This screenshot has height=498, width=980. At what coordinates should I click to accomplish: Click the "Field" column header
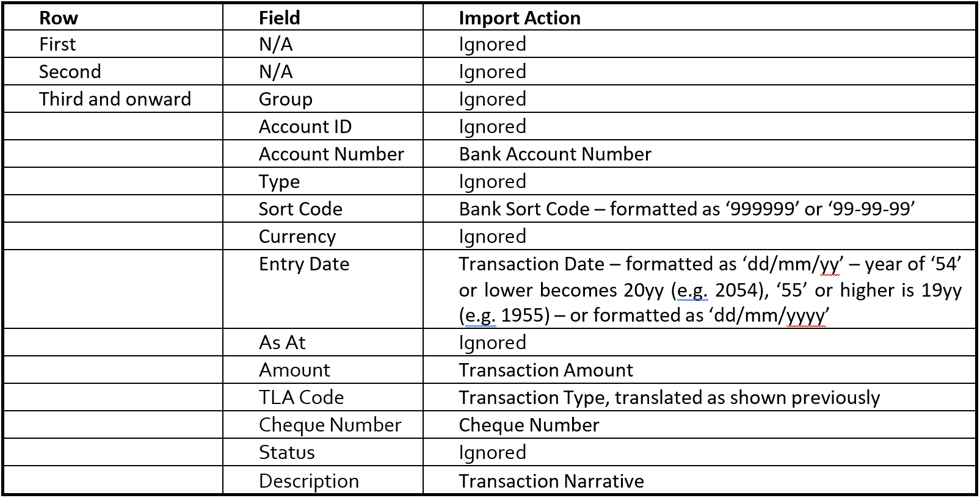279,18
